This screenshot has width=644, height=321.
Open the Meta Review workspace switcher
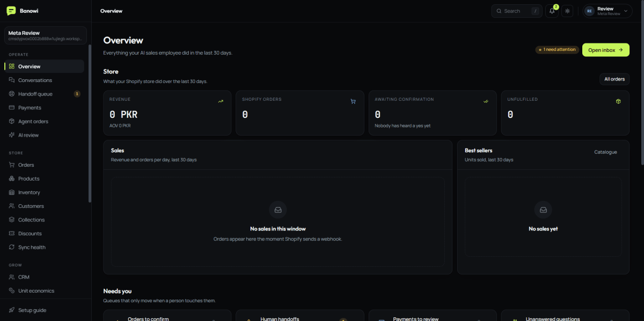tap(46, 35)
